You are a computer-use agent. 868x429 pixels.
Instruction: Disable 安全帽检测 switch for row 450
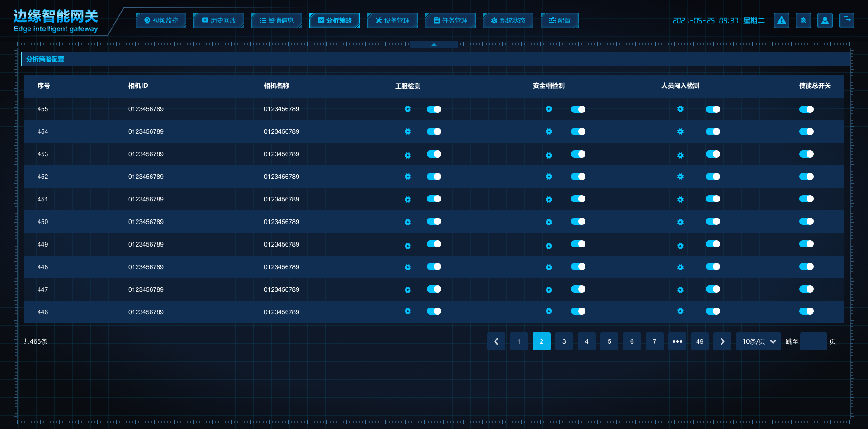(x=578, y=221)
